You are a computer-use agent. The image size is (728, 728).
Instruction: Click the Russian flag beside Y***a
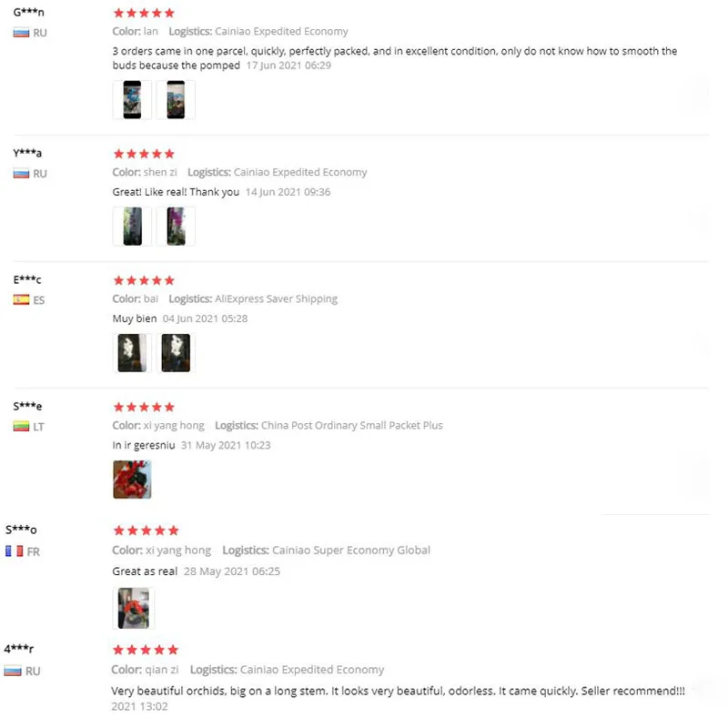click(21, 173)
